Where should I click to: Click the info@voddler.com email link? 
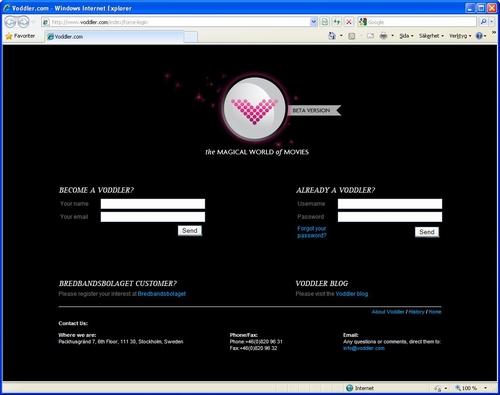pyautogui.click(x=364, y=348)
